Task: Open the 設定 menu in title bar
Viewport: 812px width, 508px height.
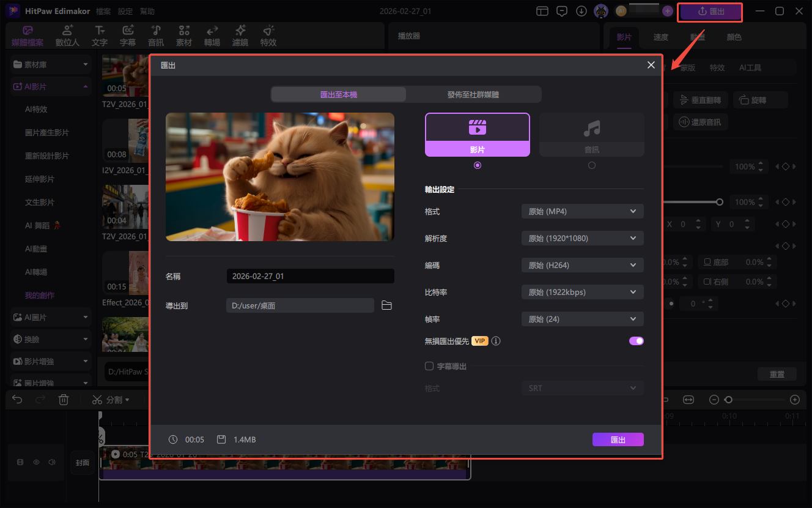Action: point(125,12)
